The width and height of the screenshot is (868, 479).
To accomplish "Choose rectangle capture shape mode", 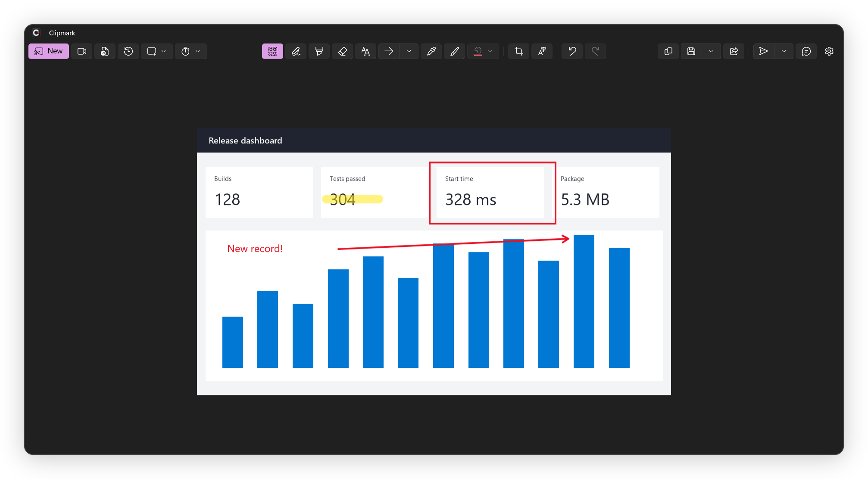I will pyautogui.click(x=151, y=51).
